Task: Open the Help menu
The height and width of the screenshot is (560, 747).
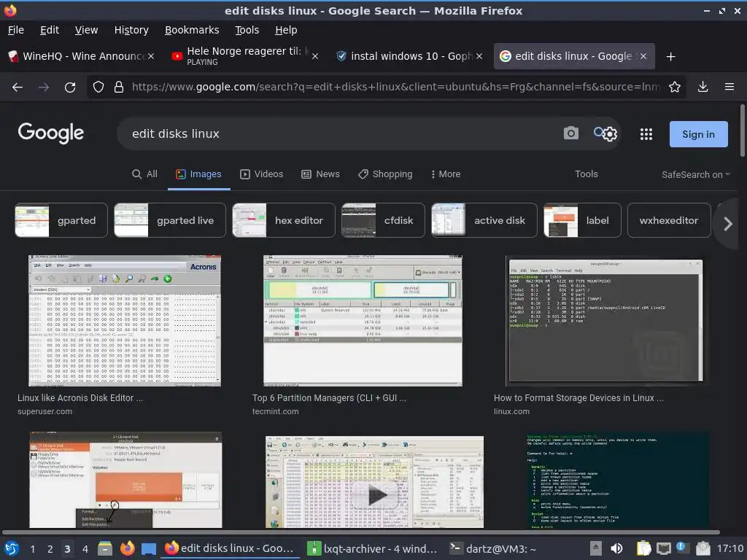Action: (x=286, y=30)
